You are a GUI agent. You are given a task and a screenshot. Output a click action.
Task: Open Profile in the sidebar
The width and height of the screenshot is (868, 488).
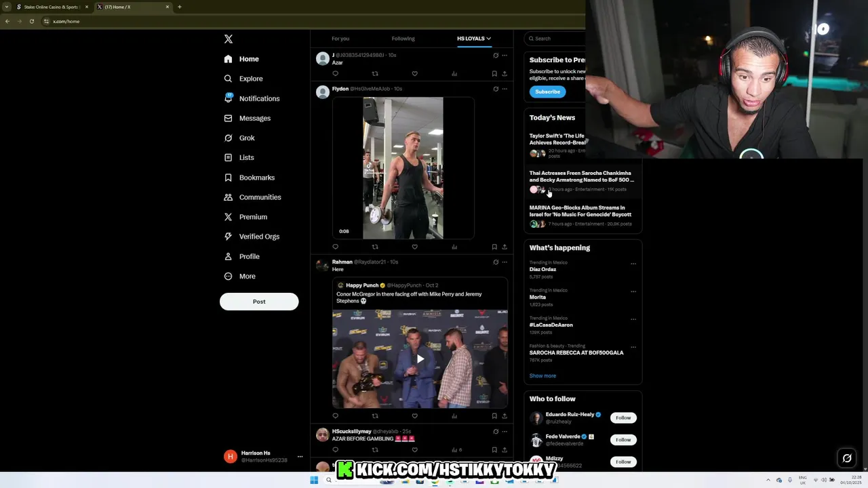(242, 256)
